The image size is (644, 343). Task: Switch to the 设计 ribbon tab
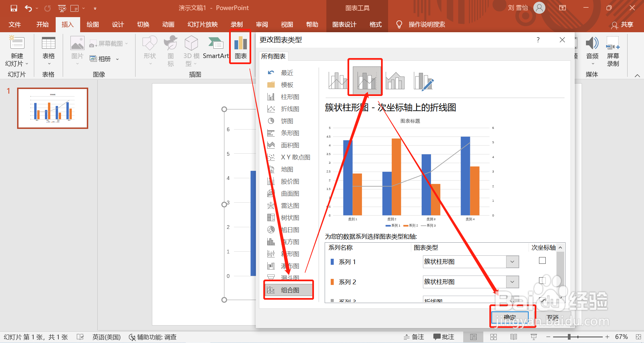pos(118,24)
